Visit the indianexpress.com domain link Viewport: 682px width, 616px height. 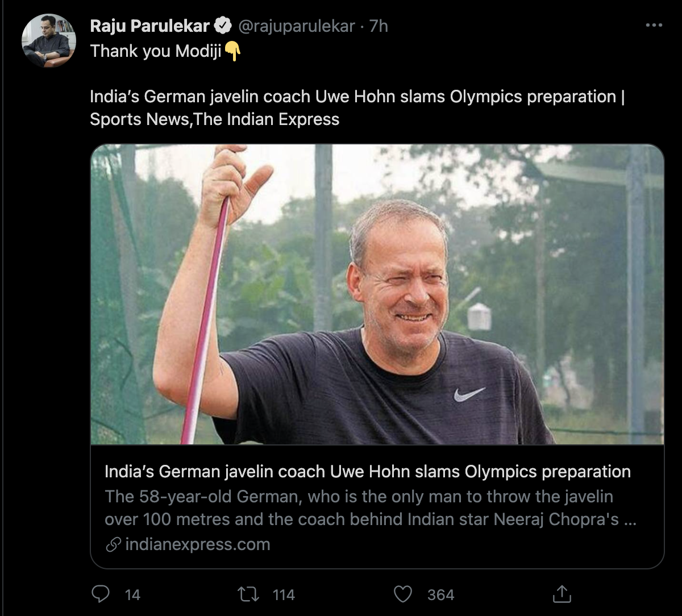(198, 544)
